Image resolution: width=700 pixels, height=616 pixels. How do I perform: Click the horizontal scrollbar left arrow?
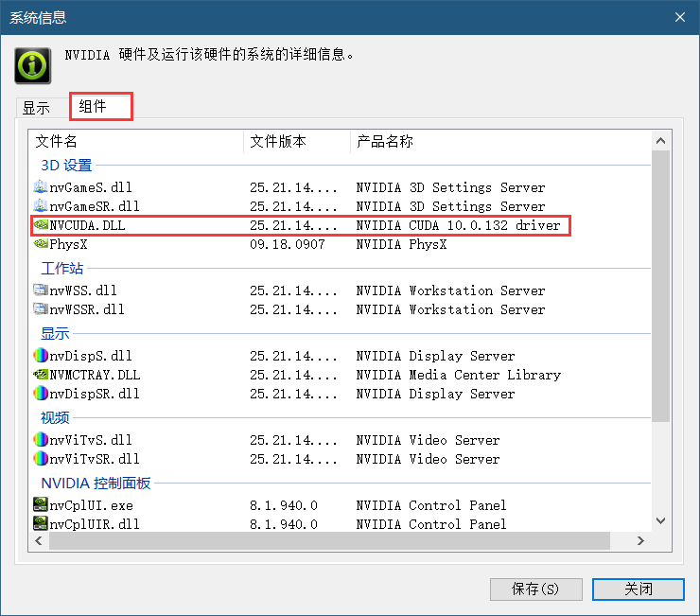[x=39, y=541]
